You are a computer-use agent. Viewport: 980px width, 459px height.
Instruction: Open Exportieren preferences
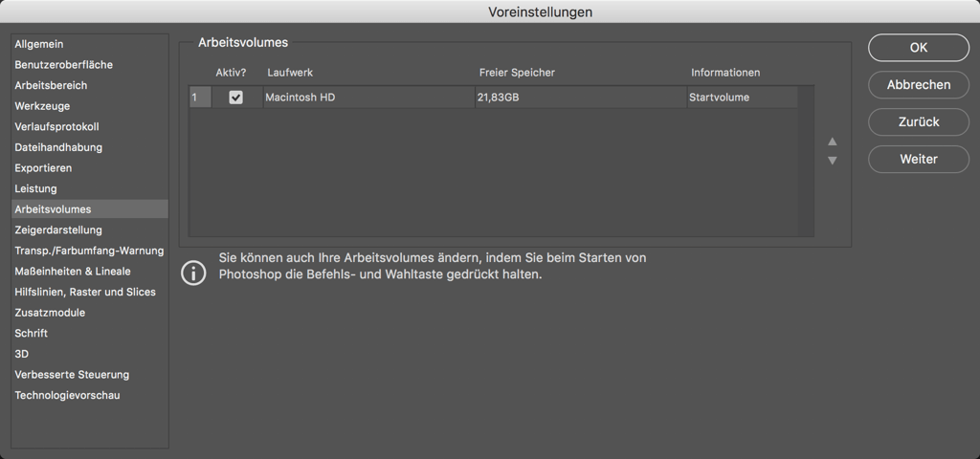click(90, 168)
